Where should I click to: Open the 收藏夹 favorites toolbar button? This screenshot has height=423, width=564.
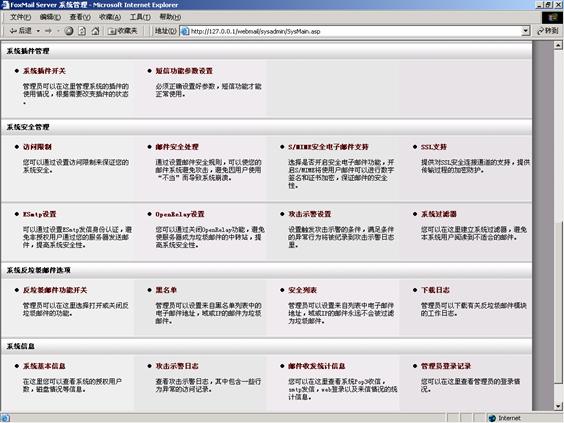click(123, 31)
